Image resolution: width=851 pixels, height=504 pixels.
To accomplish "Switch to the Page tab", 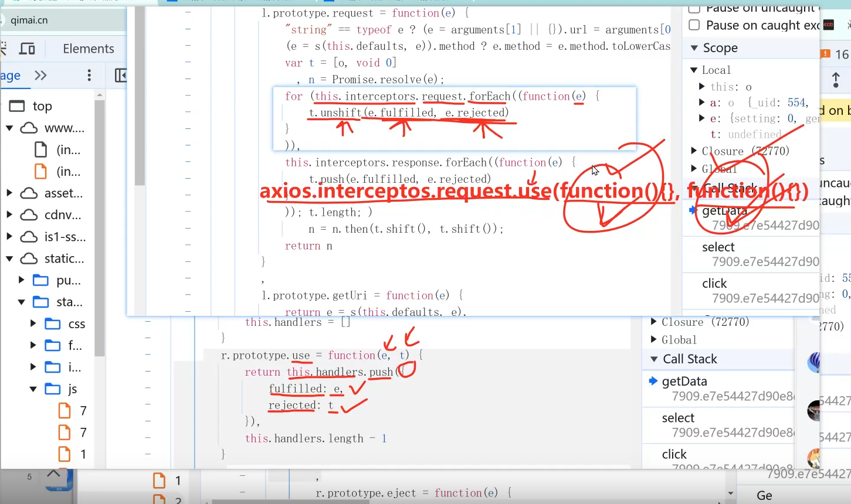I will 10,76.
